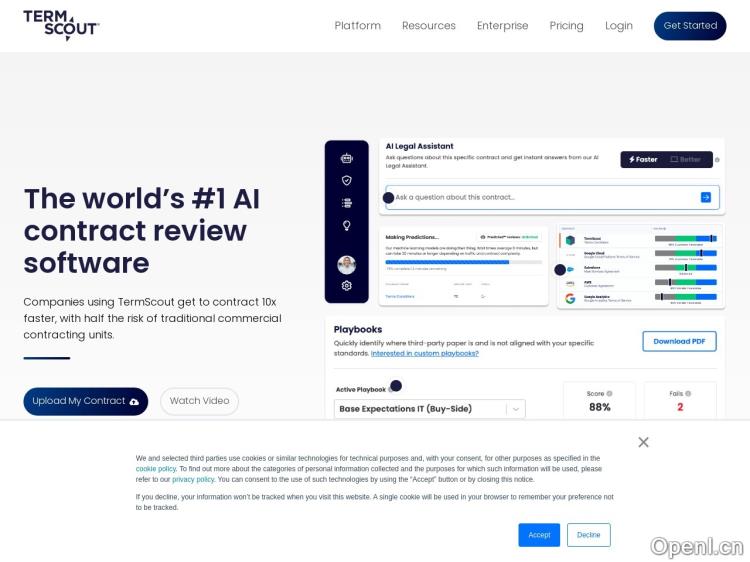Click the Making Predictions progress bar
The width and height of the screenshot is (750, 562).
pyautogui.click(x=464, y=262)
